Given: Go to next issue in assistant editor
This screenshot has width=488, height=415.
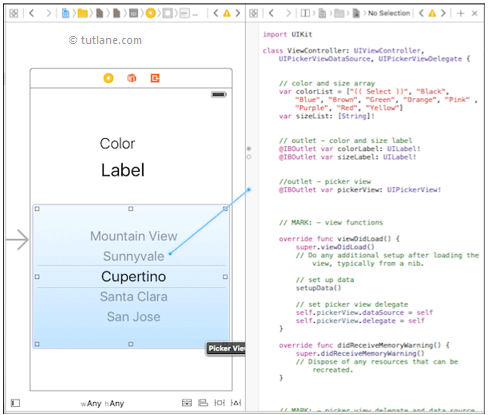Looking at the screenshot, I should [443, 13].
